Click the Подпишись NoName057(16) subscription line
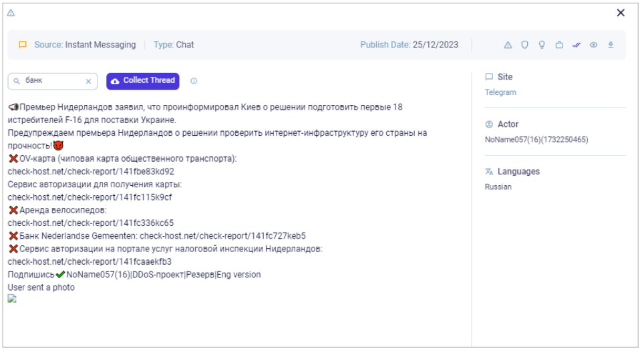 134,275
